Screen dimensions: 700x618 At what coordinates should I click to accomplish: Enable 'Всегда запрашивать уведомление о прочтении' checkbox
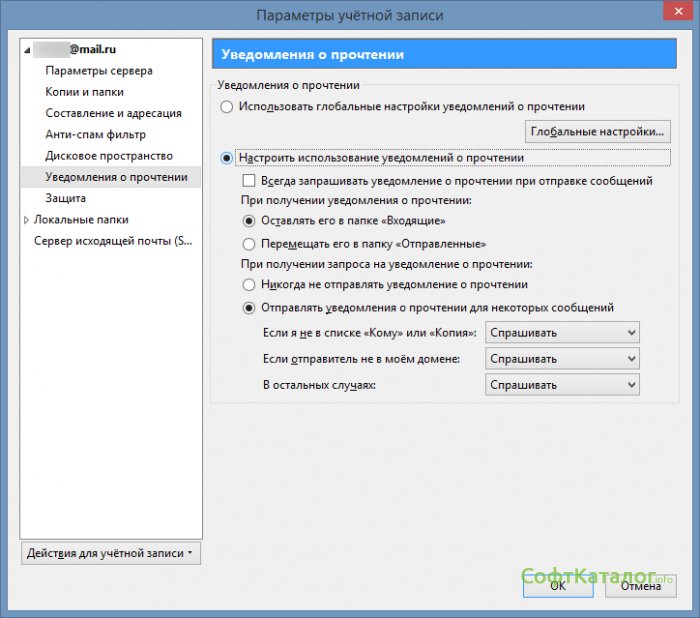pyautogui.click(x=250, y=182)
